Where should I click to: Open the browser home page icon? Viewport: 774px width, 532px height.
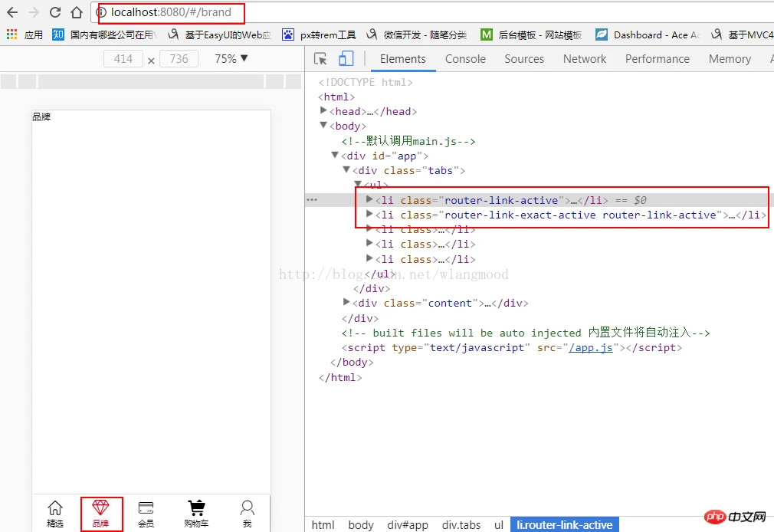pos(77,12)
